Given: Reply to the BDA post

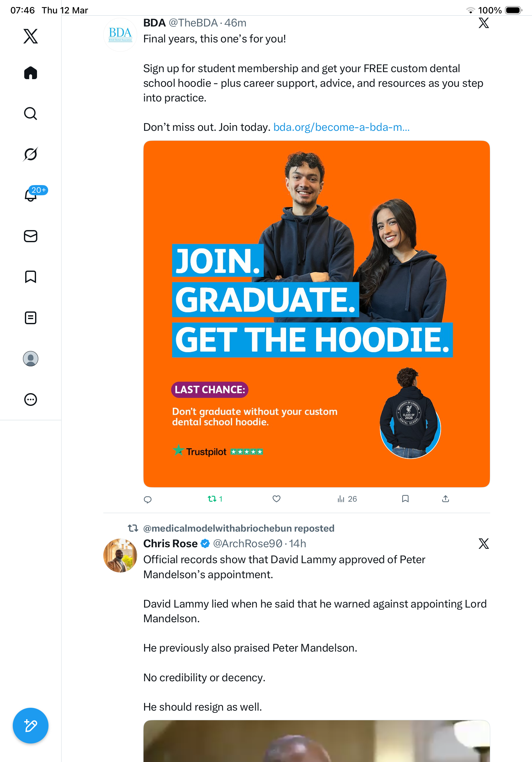Looking at the screenshot, I should [x=148, y=499].
